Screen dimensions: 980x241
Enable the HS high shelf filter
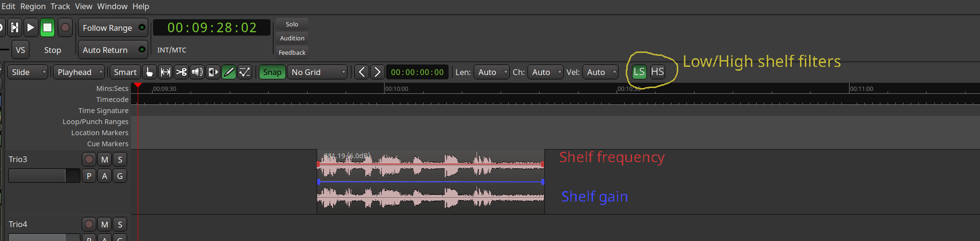(657, 72)
